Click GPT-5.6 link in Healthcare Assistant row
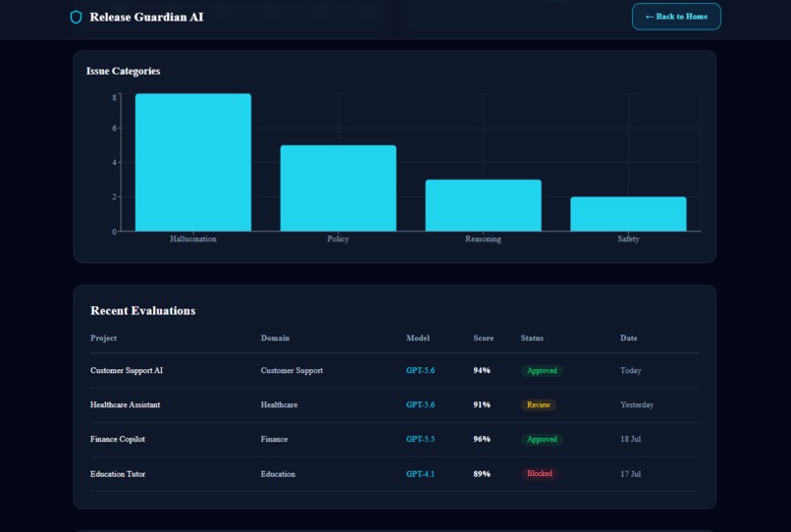Image resolution: width=791 pixels, height=532 pixels. (x=420, y=404)
